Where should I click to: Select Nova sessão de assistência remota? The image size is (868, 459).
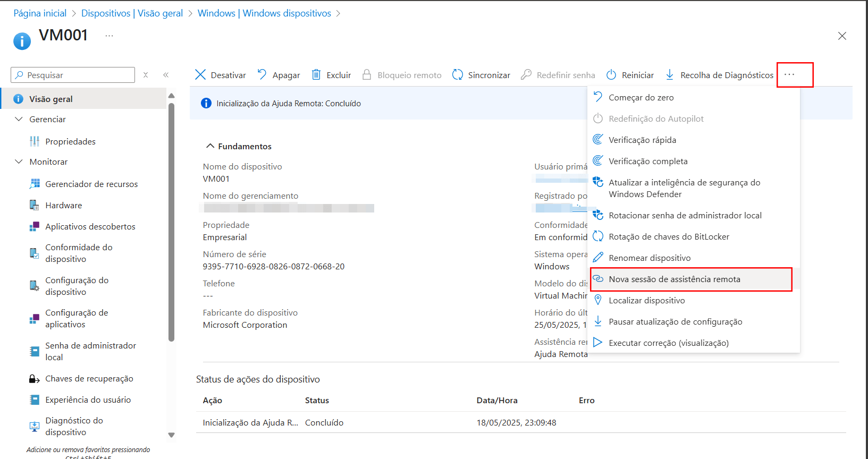(x=691, y=279)
